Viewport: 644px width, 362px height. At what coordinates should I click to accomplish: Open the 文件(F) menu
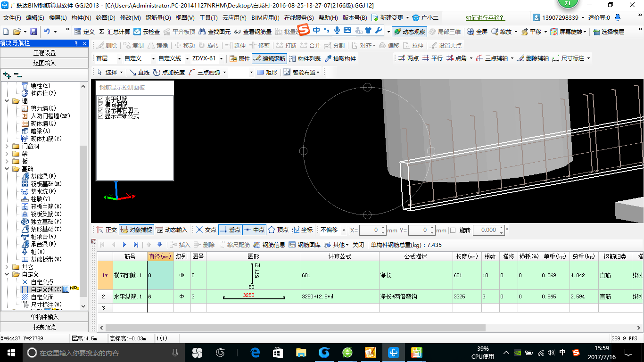click(12, 18)
